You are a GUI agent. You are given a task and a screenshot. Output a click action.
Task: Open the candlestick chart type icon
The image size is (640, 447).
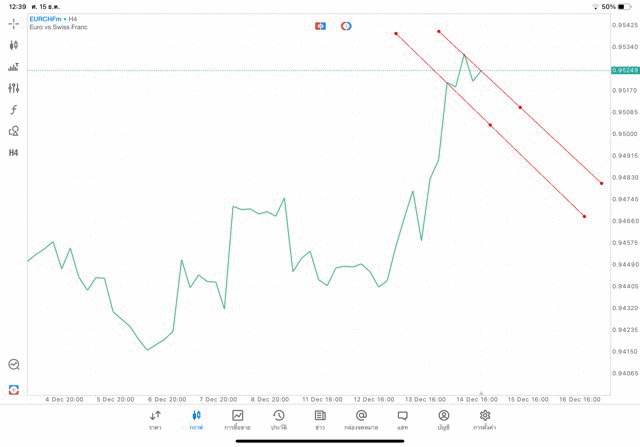(x=14, y=45)
